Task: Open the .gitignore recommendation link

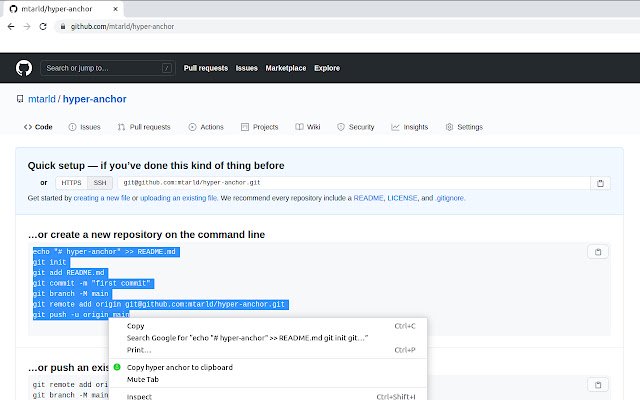Action: 450,198
